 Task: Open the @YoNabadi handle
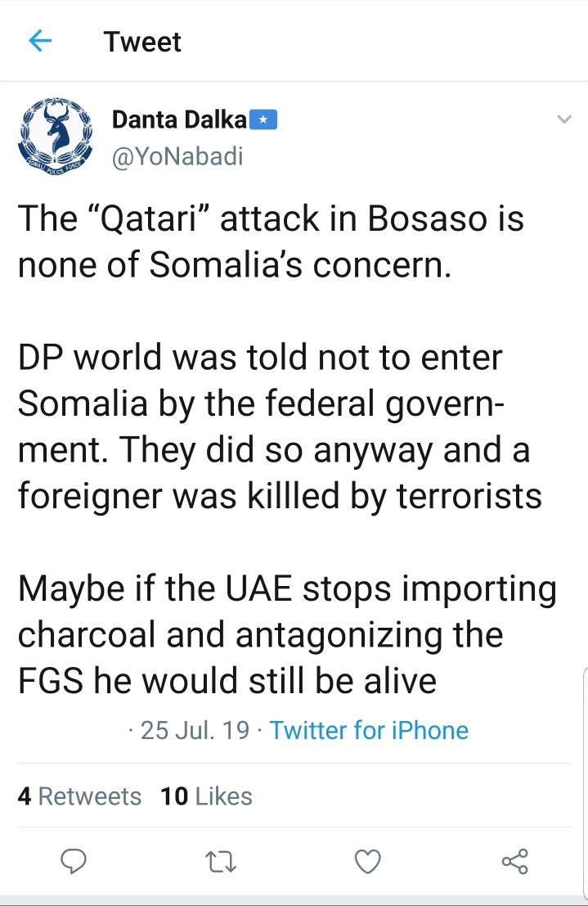pyautogui.click(x=177, y=156)
